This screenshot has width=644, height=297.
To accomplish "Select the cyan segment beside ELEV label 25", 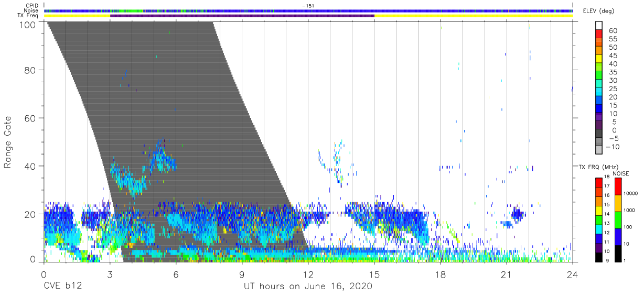I will (599, 92).
